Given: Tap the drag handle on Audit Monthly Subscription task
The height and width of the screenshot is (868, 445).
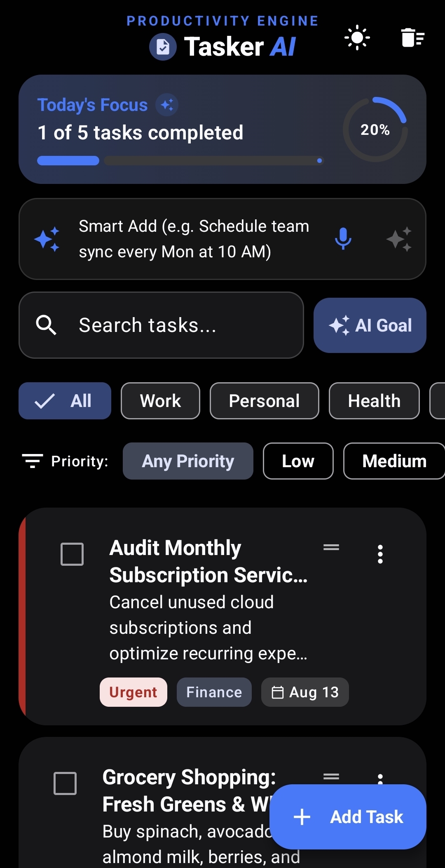Looking at the screenshot, I should [x=331, y=547].
